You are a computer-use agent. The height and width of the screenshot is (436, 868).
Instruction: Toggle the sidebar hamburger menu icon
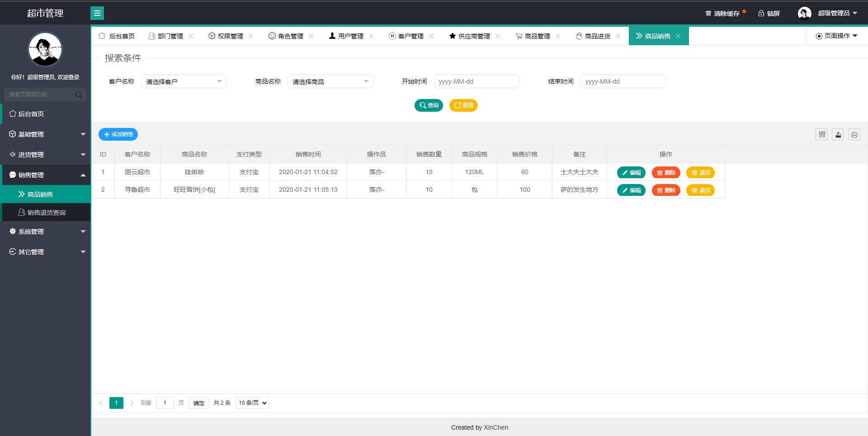(97, 13)
